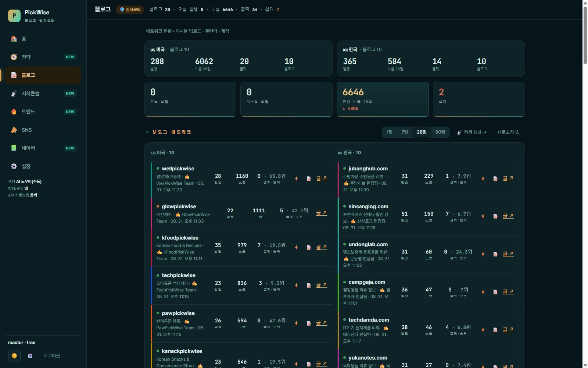Click lightning icon for kfoodpickwise row
Screen dimensions: 588x368
[x=297, y=248]
